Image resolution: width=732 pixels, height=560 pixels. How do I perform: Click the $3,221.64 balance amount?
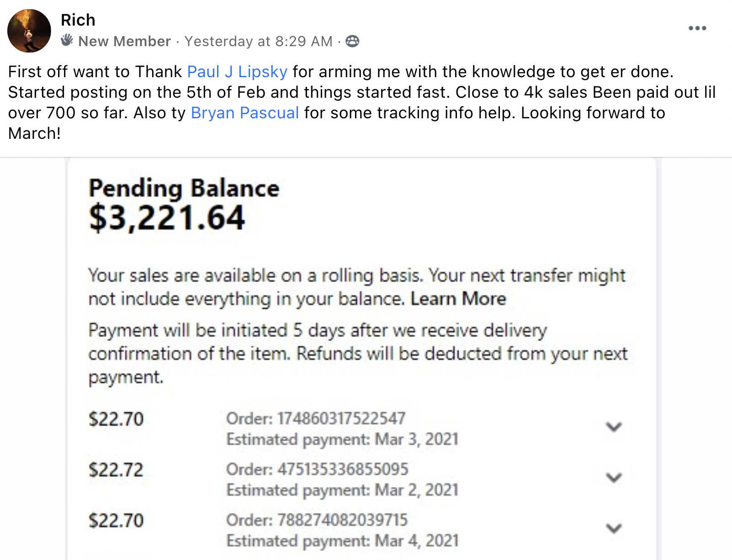167,218
